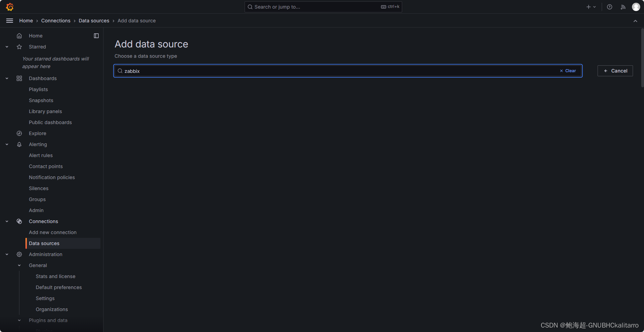Viewport: 644px width, 332px height.
Task: Collapse the General subsection chevron
Action: pyautogui.click(x=19, y=265)
